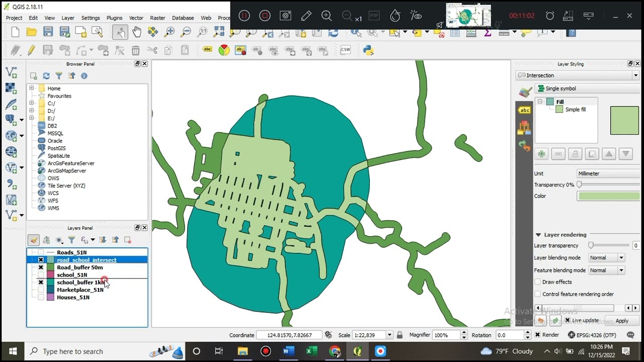Click the Toggle Editing pencil icon
This screenshot has height=362, width=644.
point(31,50)
